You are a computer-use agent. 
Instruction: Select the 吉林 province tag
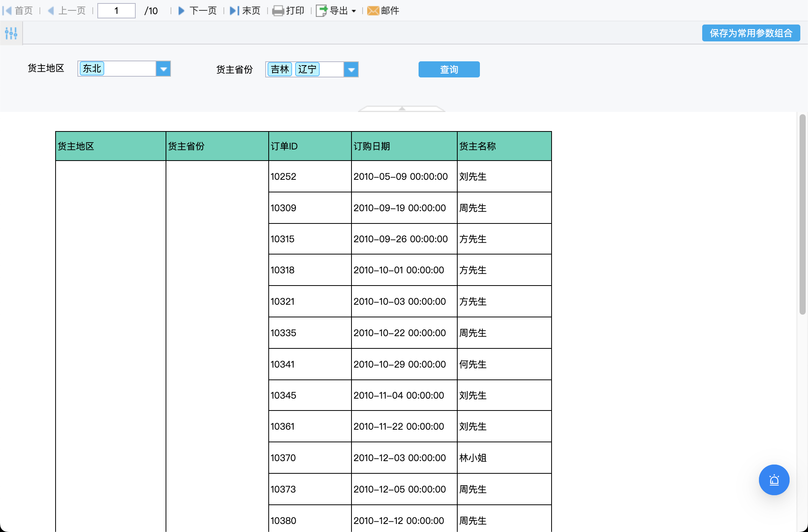[279, 69]
